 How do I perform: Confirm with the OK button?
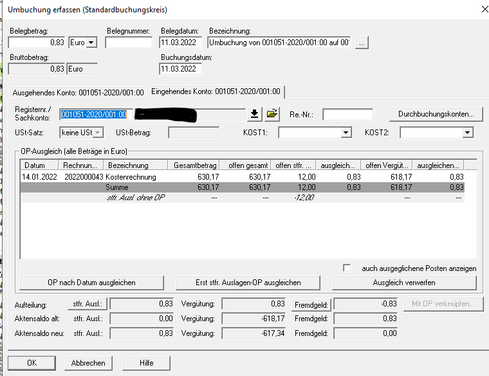pyautogui.click(x=32, y=363)
